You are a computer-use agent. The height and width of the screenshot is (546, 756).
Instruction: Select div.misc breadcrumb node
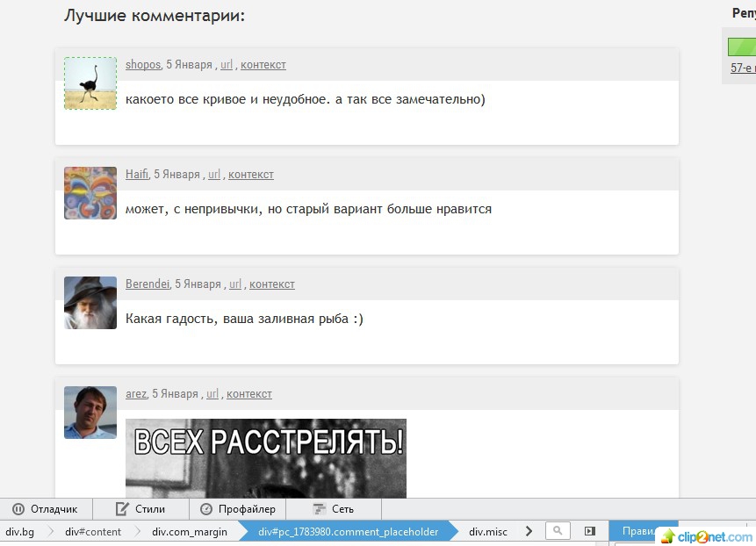point(488,531)
